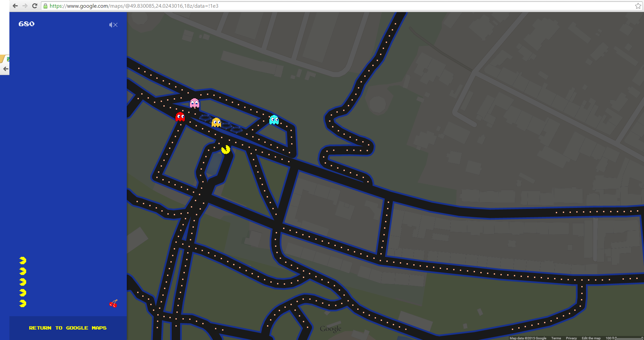Screen dimensions: 644x340
Task: Click the browser back arrow
Action: tap(15, 6)
